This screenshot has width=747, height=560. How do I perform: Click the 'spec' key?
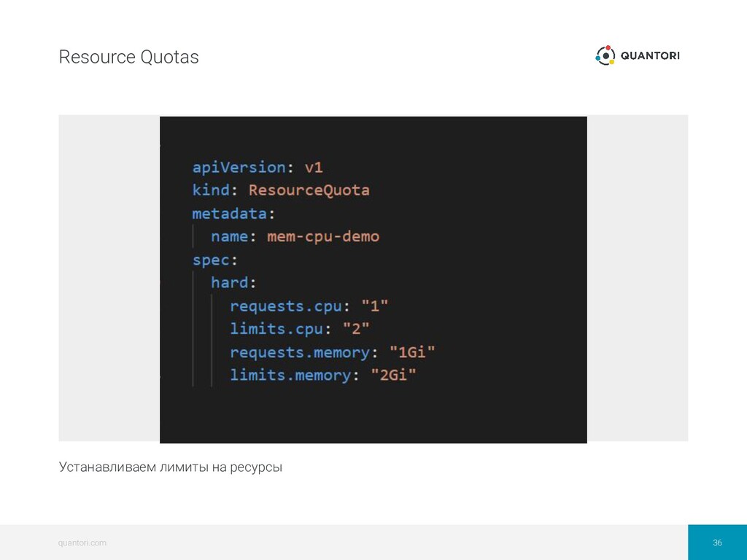[211, 260]
